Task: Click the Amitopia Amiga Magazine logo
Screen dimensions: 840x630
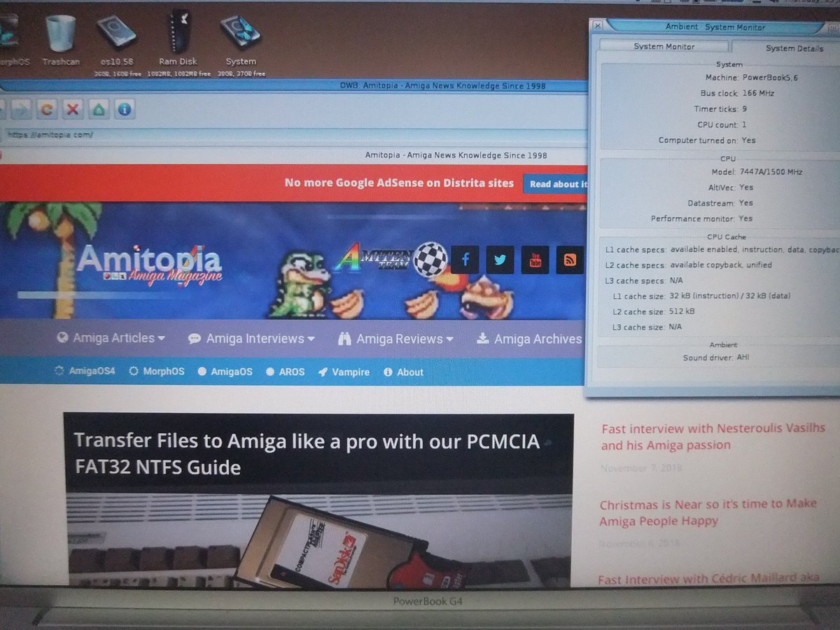Action: (x=150, y=263)
